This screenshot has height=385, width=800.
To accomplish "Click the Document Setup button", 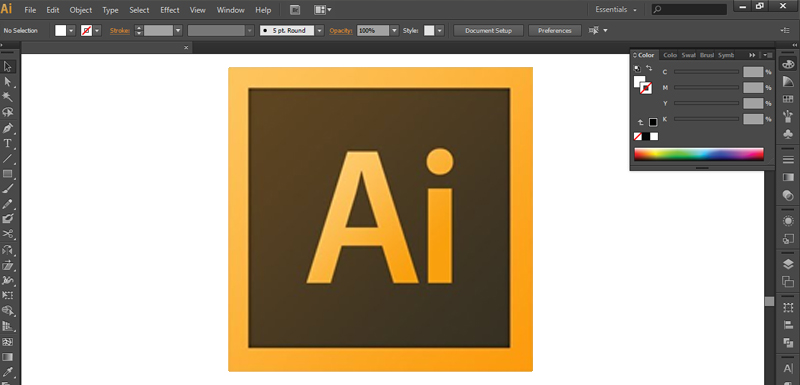I will coord(489,31).
